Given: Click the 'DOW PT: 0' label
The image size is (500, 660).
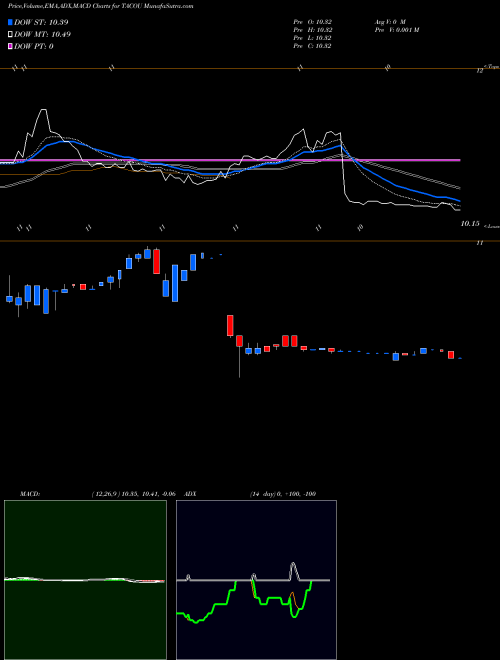Looking at the screenshot, I should (34, 46).
